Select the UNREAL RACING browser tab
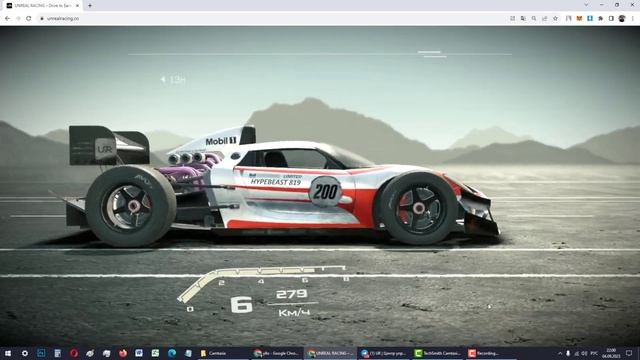This screenshot has height=360, width=640. click(41, 6)
